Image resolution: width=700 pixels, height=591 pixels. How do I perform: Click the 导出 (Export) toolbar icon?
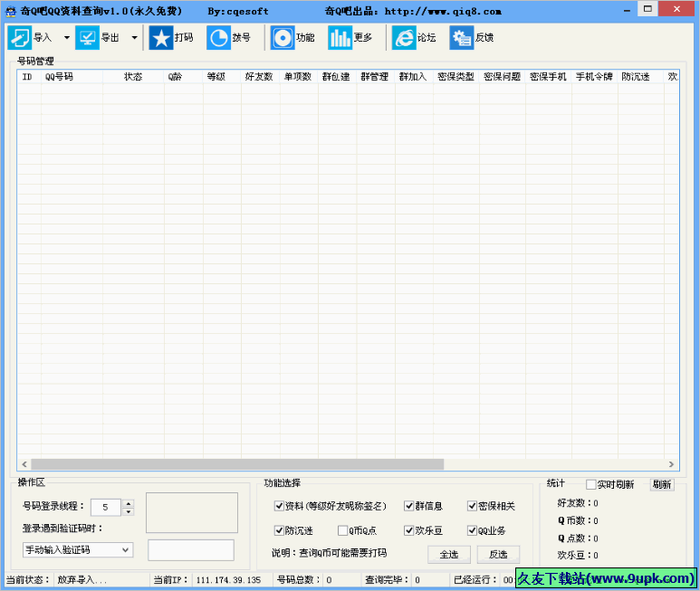(88, 38)
